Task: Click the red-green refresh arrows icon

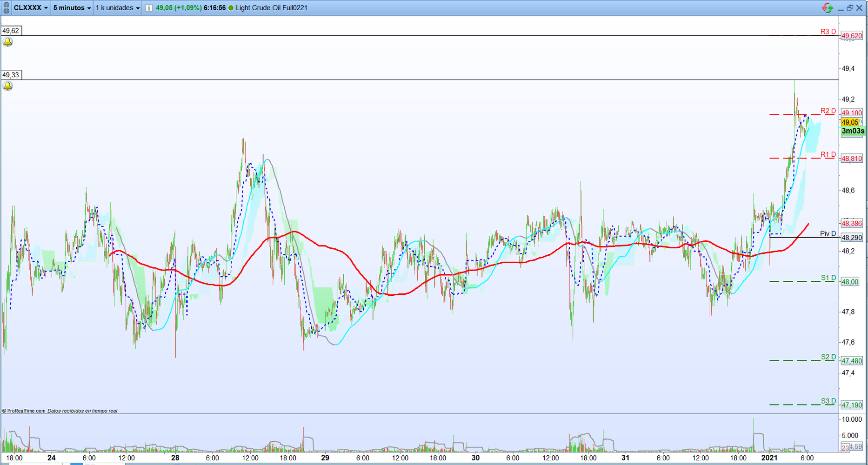Action: click(827, 8)
